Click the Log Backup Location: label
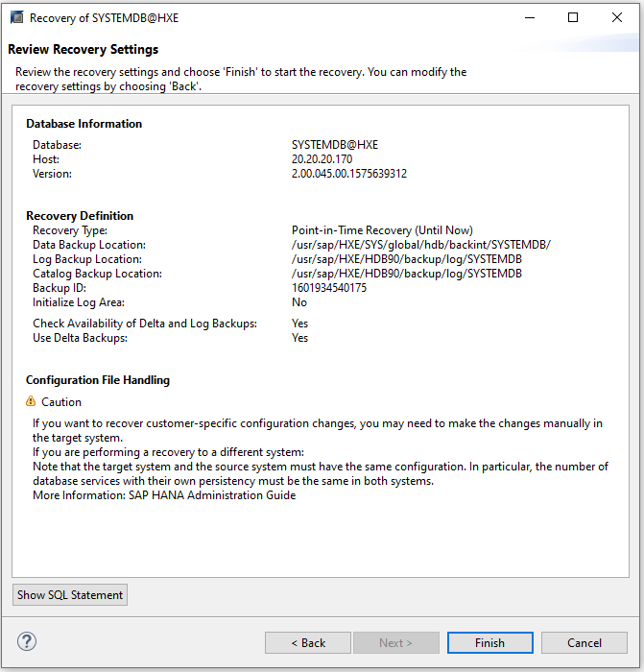The image size is (644, 672). click(87, 259)
